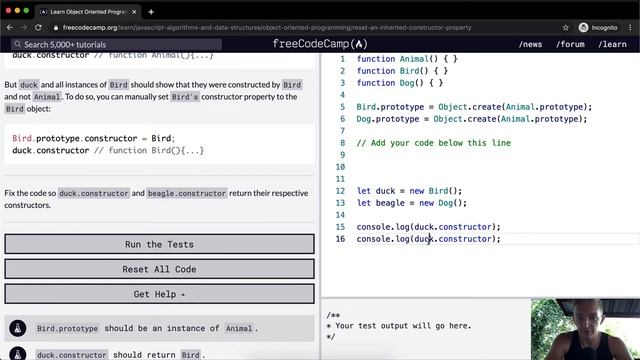Click the test output console area

pos(427,329)
